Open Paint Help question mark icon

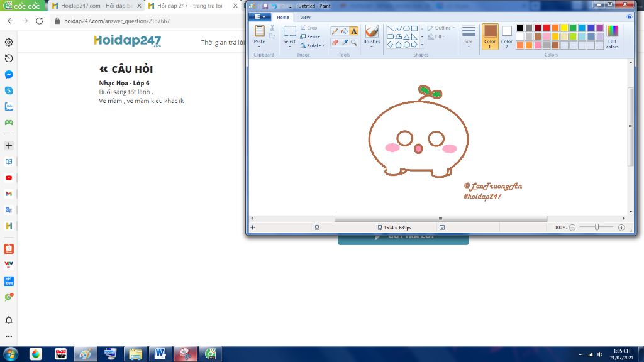click(x=629, y=17)
